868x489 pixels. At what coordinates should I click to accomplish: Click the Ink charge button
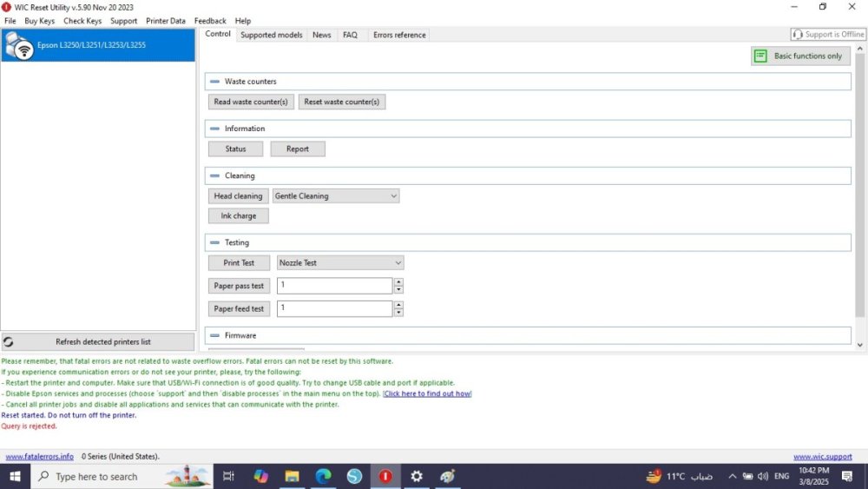[238, 216]
